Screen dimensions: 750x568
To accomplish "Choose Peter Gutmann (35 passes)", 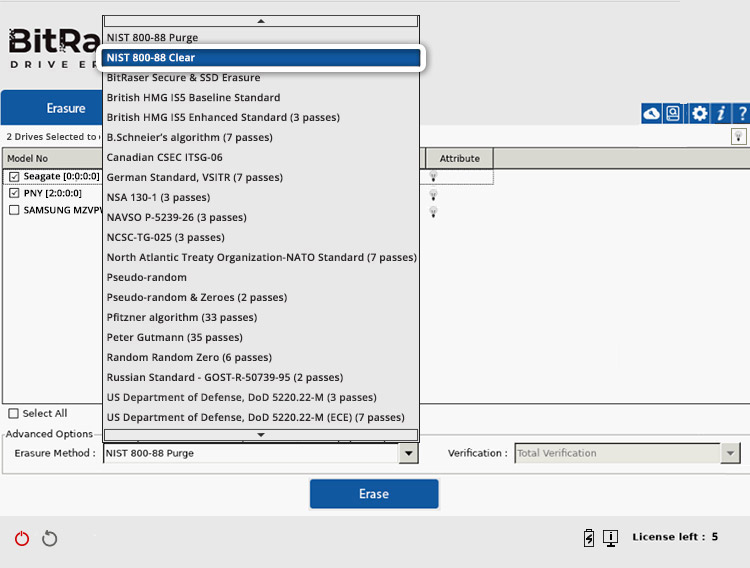I will coord(261,337).
